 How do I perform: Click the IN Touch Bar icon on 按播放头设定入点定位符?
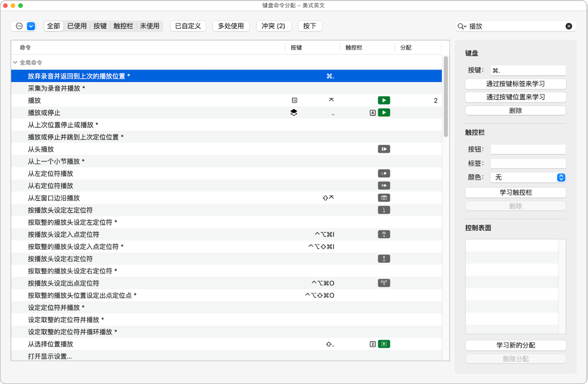(384, 234)
